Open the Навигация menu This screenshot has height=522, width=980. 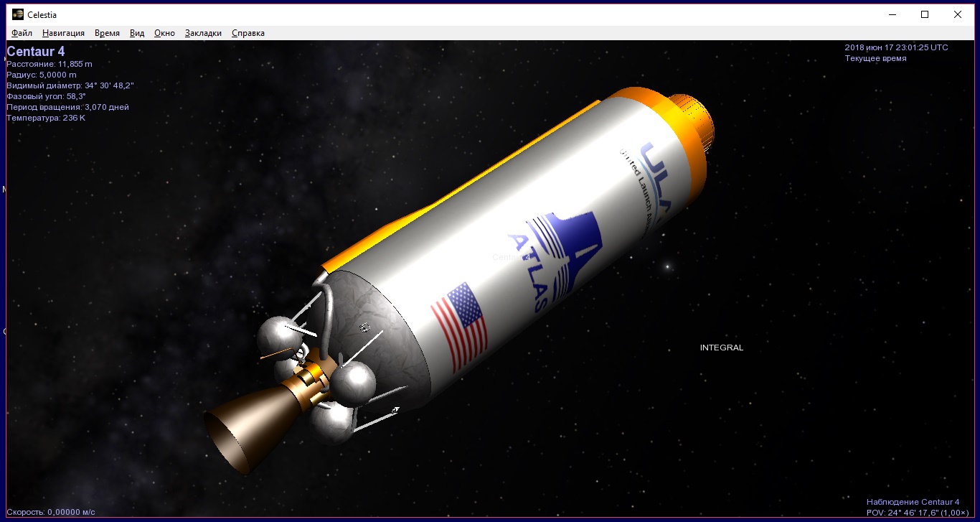pyautogui.click(x=63, y=33)
